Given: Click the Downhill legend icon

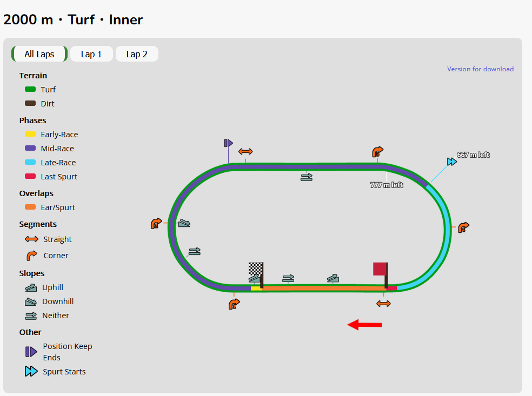Looking at the screenshot, I should [31, 301].
